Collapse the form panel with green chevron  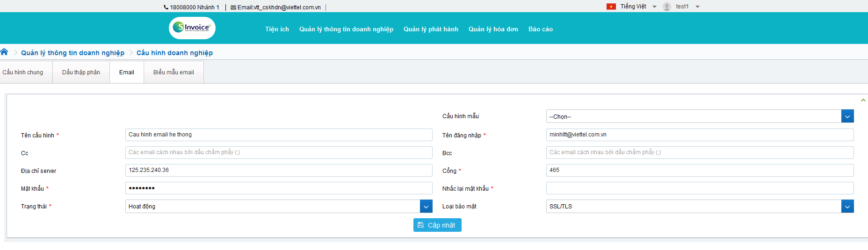pyautogui.click(x=863, y=100)
